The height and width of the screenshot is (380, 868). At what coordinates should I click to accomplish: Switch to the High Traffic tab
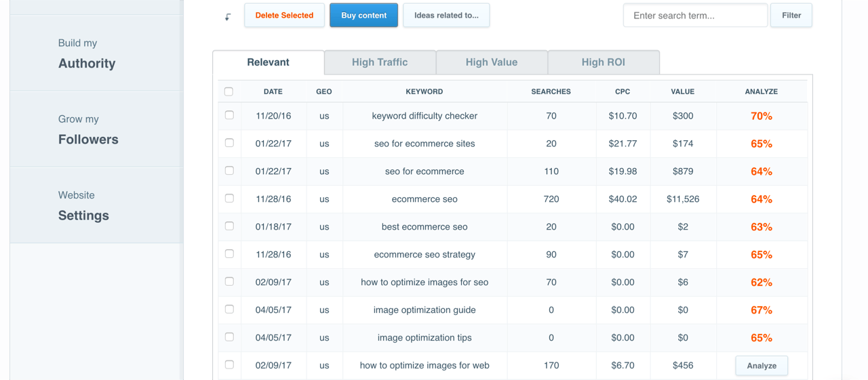[x=380, y=62]
